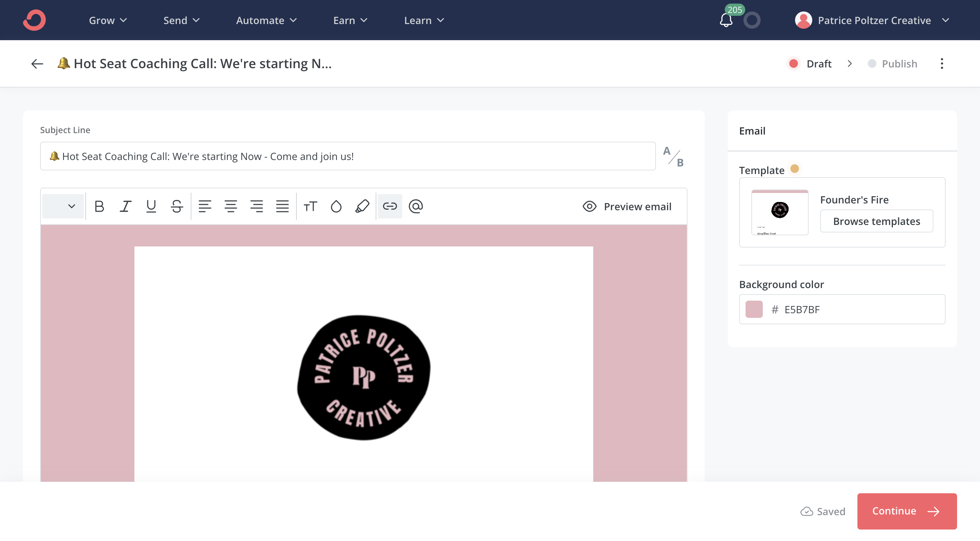Select the Publish status step
This screenshot has height=541, width=980.
click(x=893, y=63)
